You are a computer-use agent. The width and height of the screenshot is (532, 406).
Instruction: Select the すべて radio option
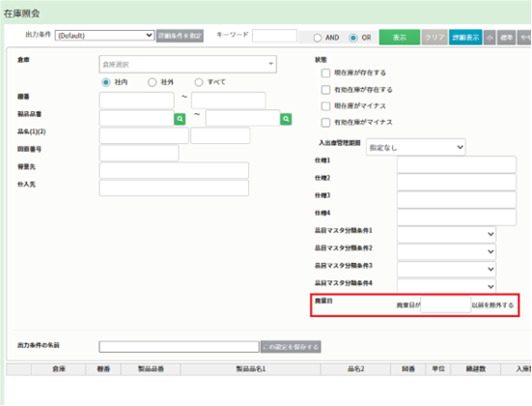tap(199, 82)
